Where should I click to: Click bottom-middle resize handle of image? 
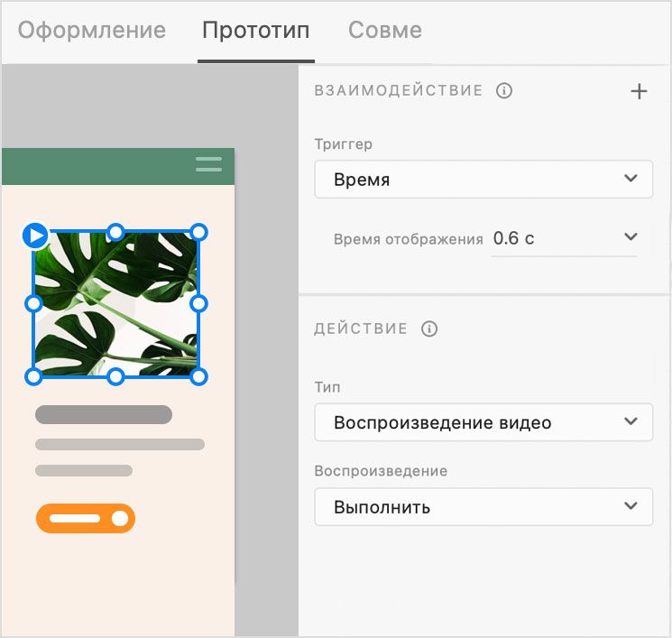click(116, 377)
